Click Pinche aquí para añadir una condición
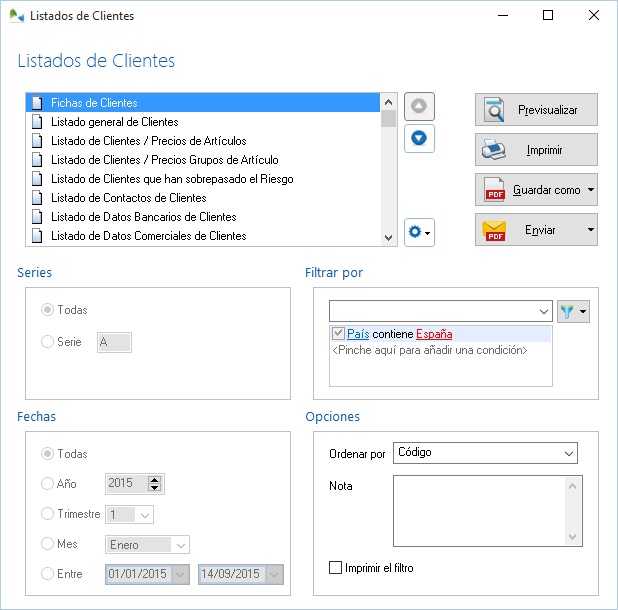 pyautogui.click(x=429, y=350)
